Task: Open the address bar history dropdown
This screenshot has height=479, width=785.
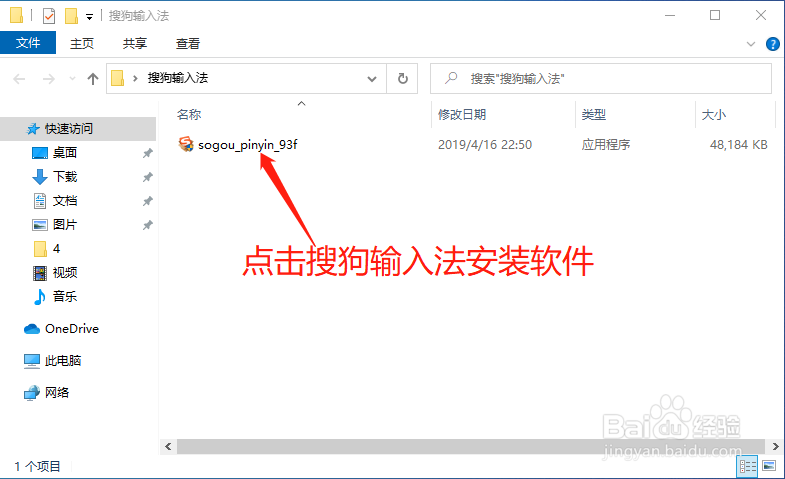Action: [x=371, y=79]
